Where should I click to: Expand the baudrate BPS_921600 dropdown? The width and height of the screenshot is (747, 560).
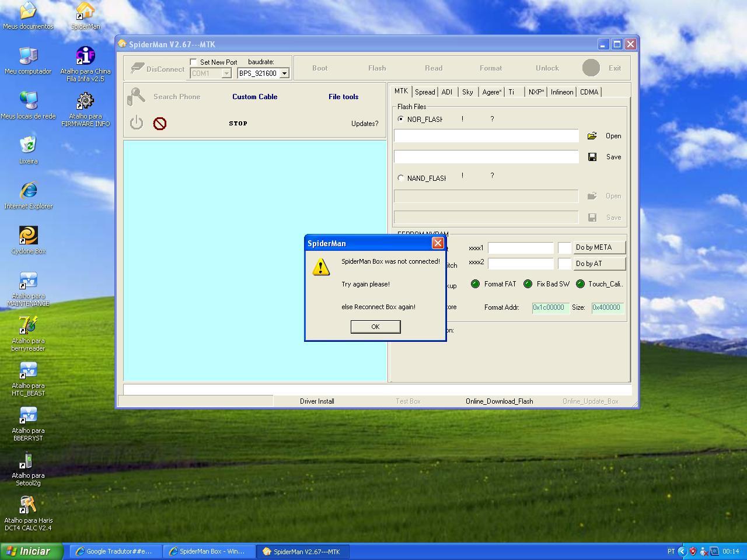click(284, 73)
